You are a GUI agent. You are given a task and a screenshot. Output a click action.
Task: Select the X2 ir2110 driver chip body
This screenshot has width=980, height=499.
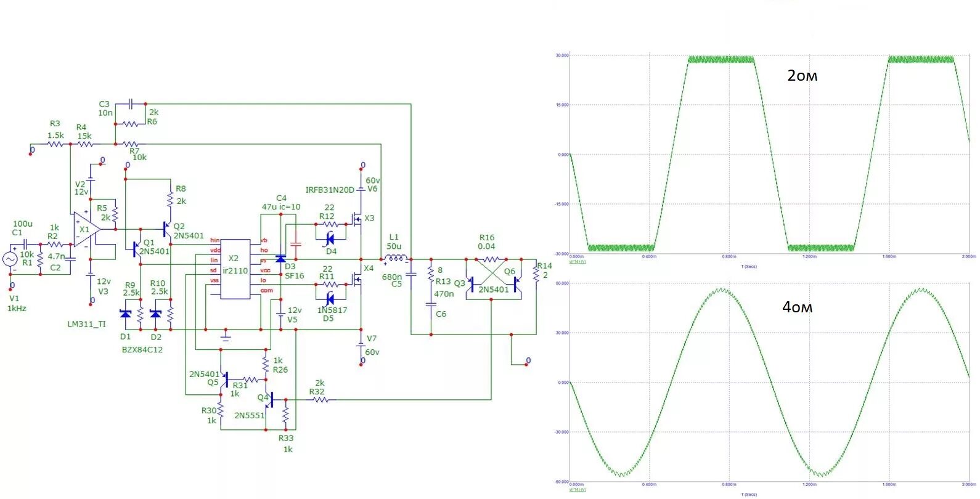[235, 269]
